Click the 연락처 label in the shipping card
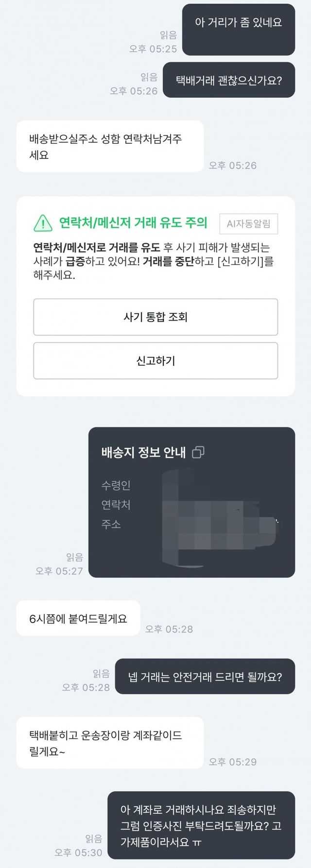Image resolution: width=311 pixels, height=868 pixels. click(x=116, y=505)
